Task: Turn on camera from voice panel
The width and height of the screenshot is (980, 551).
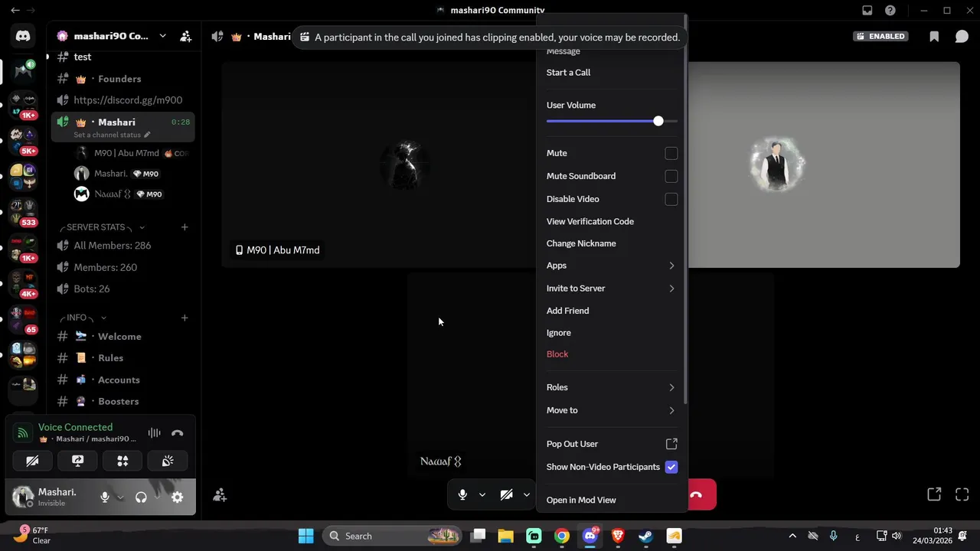Action: [32, 461]
